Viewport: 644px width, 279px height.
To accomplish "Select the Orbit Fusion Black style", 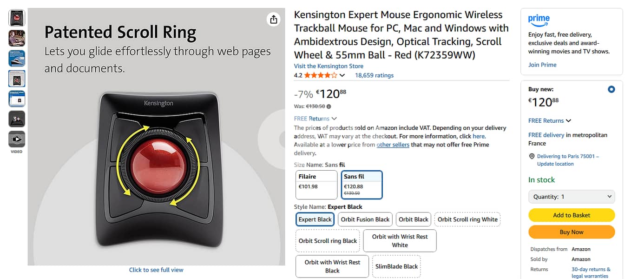I will coord(365,219).
